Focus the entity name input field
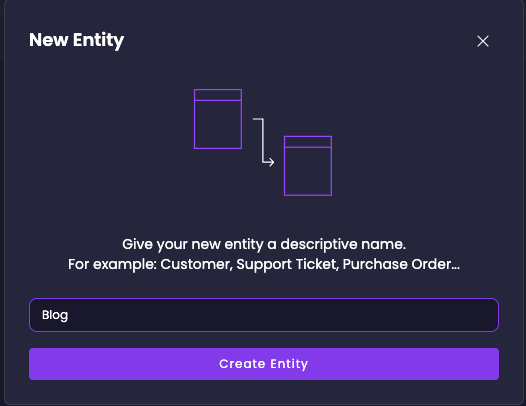 tap(264, 315)
